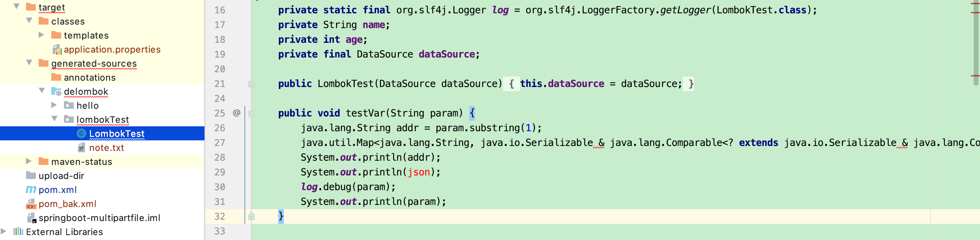Click the note.txt file icon
Screen dimensions: 980x240
click(81, 148)
